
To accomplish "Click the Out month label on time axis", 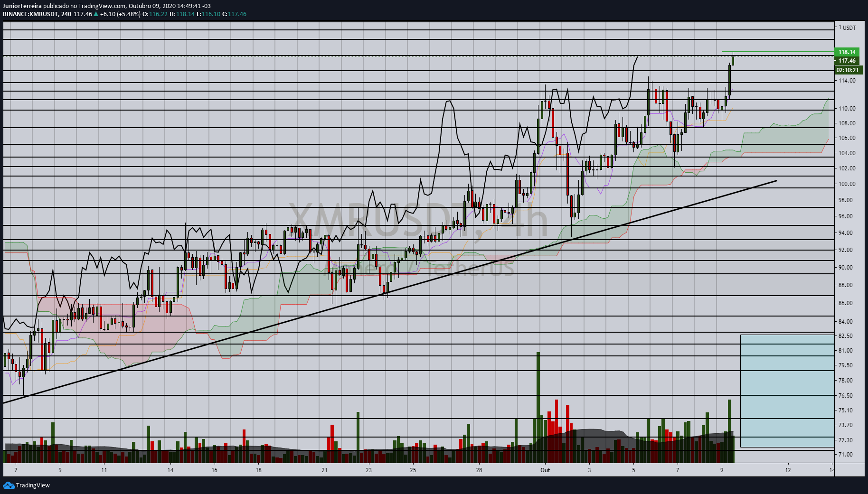I will pyautogui.click(x=545, y=470).
